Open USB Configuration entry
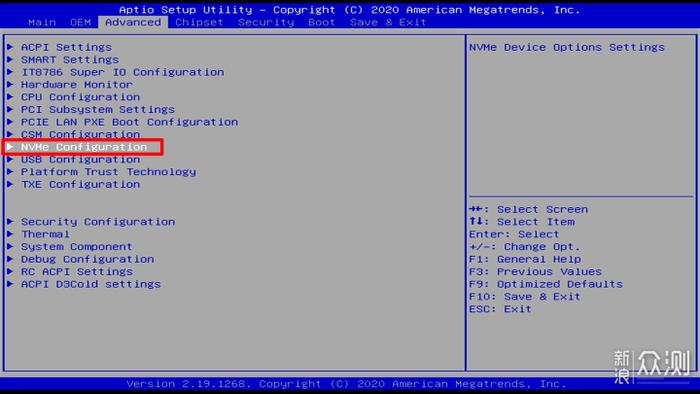The height and width of the screenshot is (394, 700). (x=80, y=160)
